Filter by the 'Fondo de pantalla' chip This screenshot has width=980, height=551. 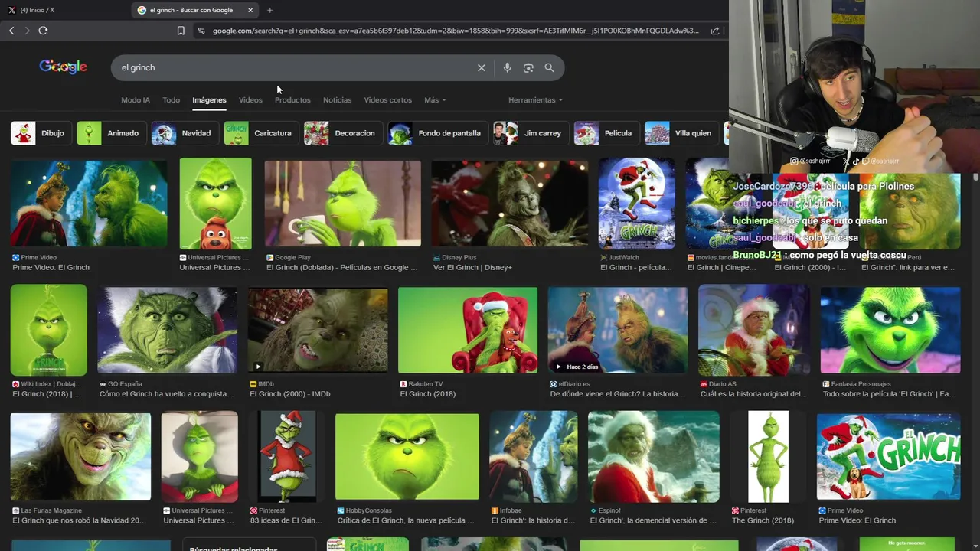coord(438,133)
